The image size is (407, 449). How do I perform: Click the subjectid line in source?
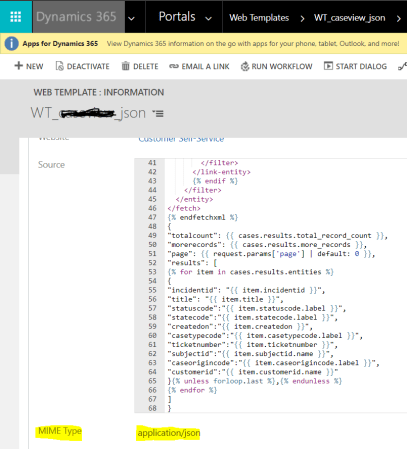coord(250,354)
